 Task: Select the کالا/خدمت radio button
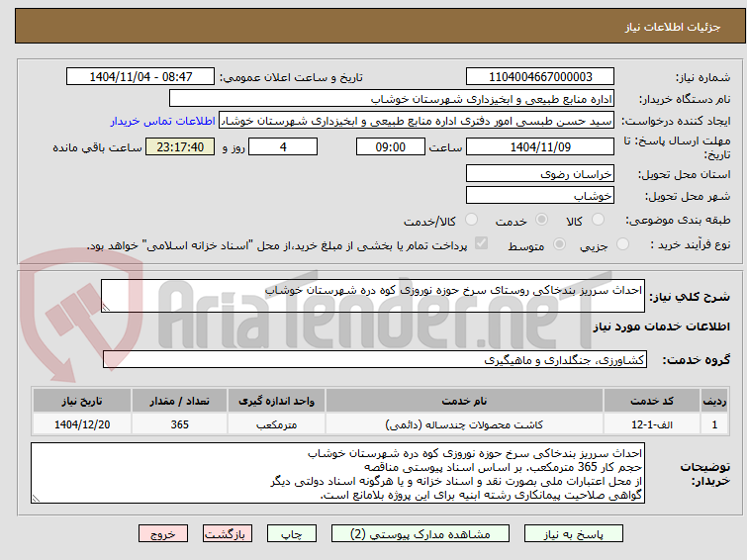coord(471,220)
